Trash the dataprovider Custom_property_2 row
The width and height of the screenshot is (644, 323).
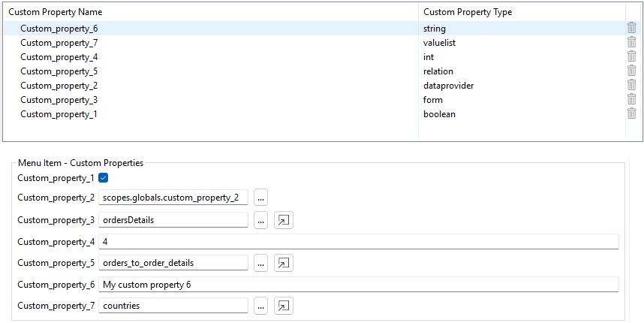[632, 85]
